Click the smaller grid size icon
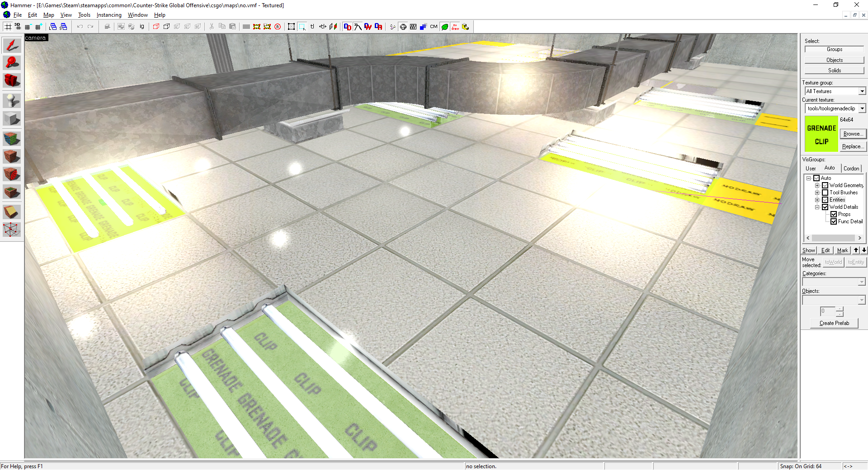This screenshot has height=470, width=868. coord(28,27)
